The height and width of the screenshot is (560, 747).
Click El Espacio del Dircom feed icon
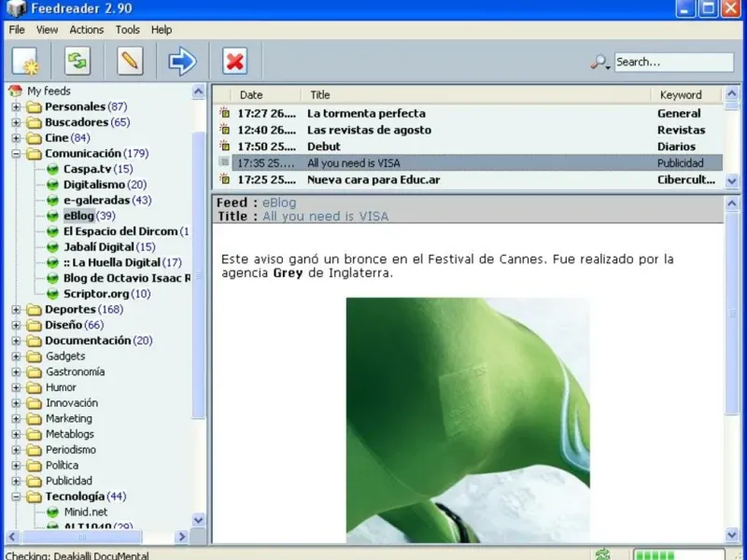pyautogui.click(x=52, y=231)
